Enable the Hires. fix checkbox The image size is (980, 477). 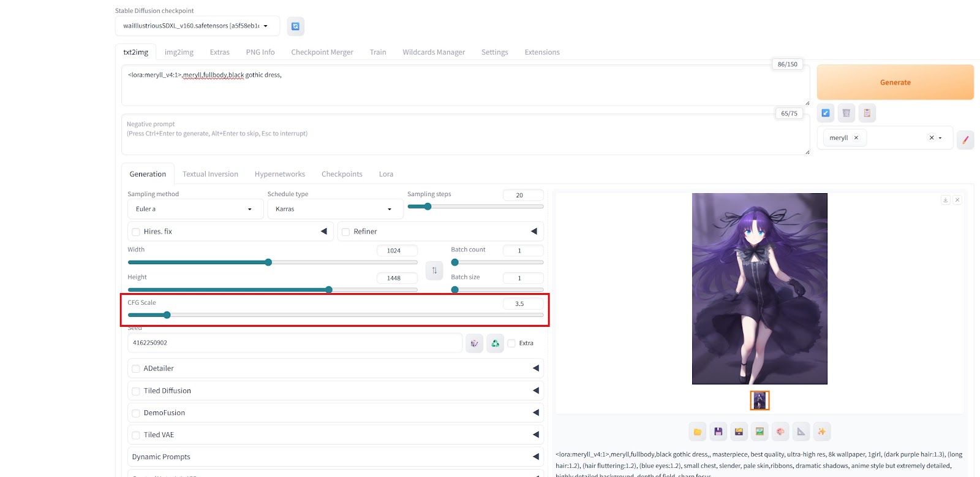click(136, 232)
